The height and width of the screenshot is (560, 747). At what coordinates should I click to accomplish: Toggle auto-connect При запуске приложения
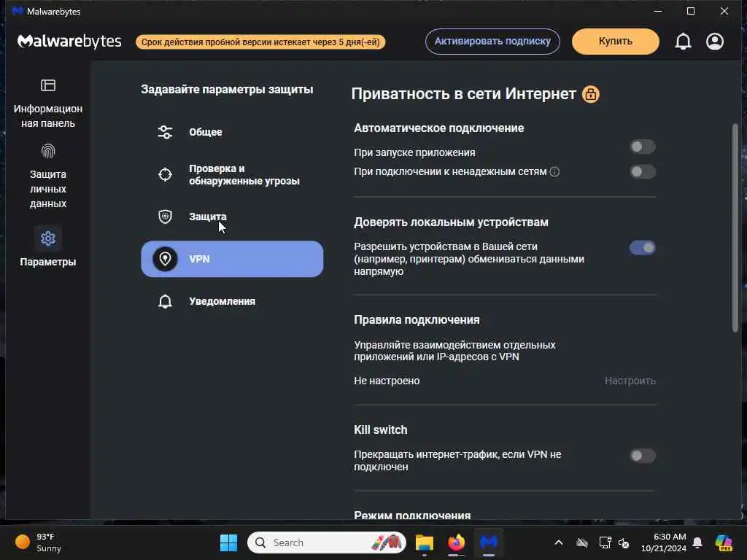click(643, 147)
